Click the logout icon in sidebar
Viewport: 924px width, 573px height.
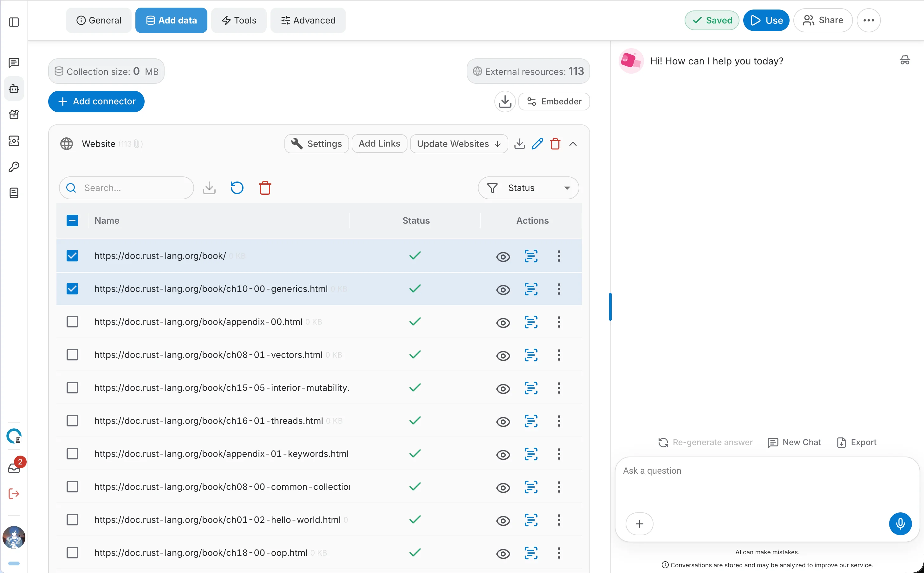[x=14, y=493]
